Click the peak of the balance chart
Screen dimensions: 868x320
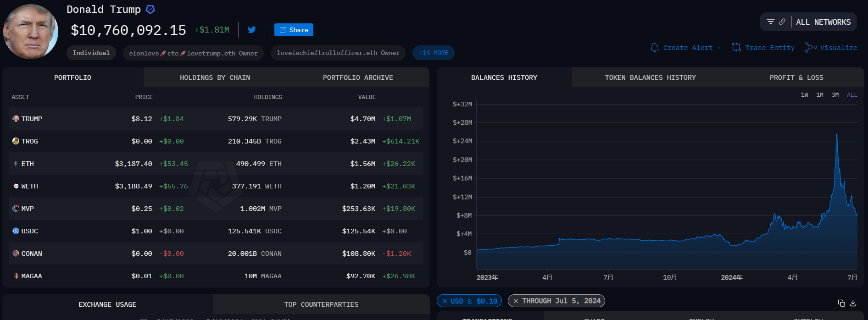click(x=837, y=133)
